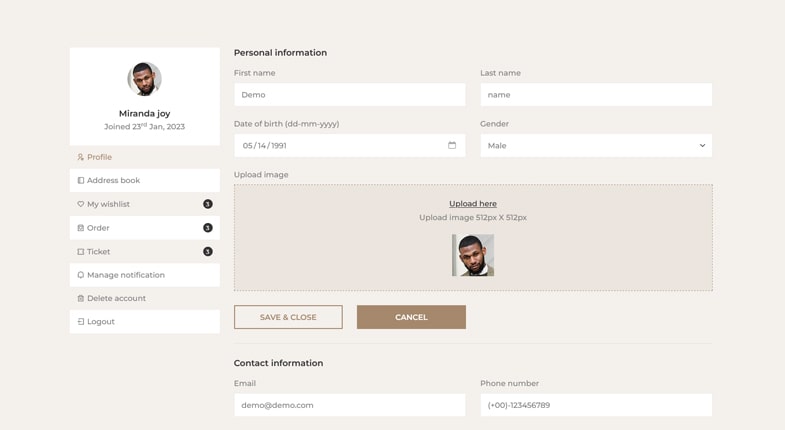This screenshot has width=785, height=430.
Task: Go to the Order menu item
Action: 98,228
